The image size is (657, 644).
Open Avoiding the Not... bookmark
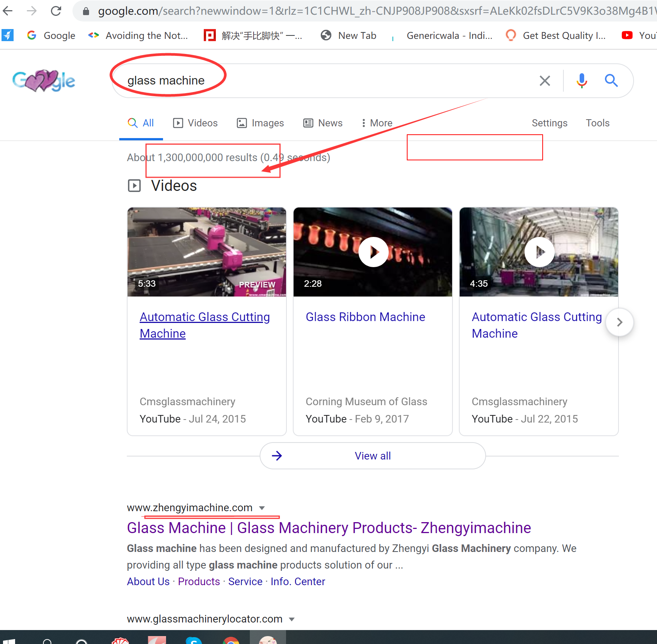point(138,35)
